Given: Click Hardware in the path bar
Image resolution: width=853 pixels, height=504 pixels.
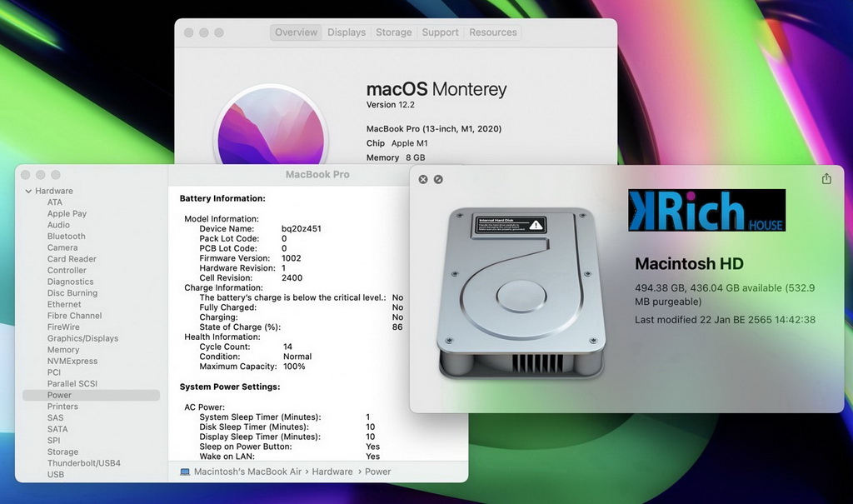Looking at the screenshot, I should pos(332,472).
